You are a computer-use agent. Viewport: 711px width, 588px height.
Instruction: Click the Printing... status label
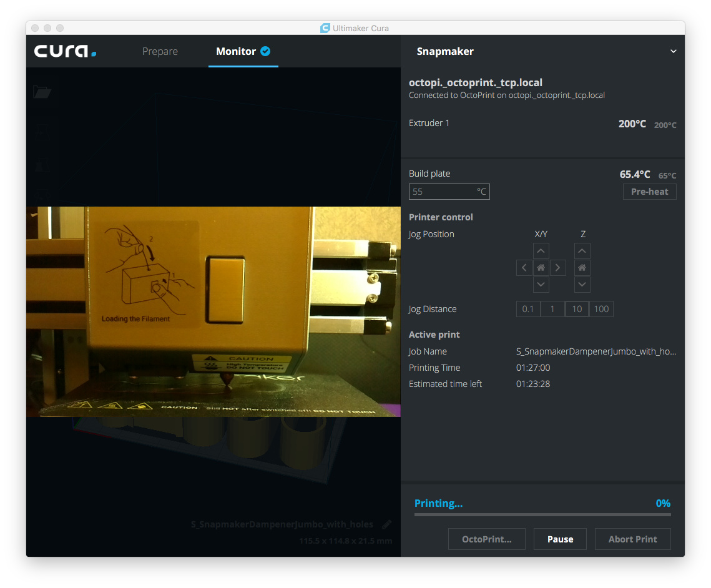click(x=438, y=503)
